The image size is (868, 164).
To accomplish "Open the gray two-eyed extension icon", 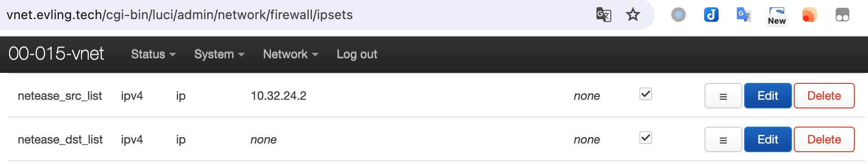I will (842, 15).
